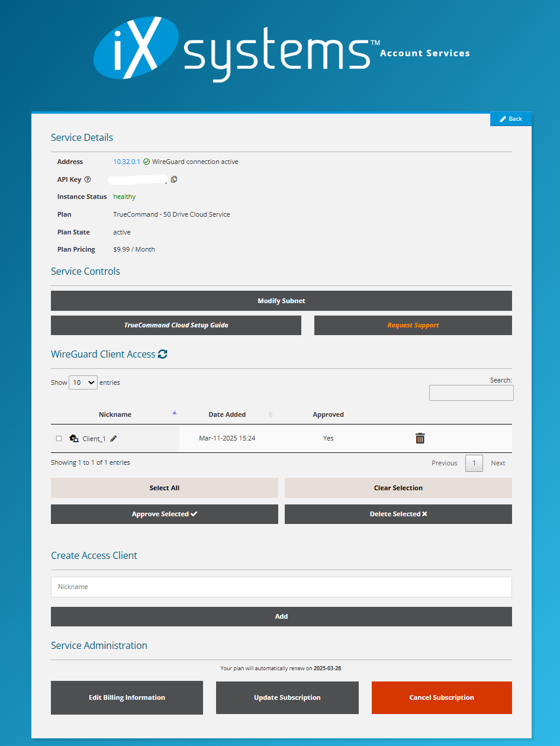This screenshot has height=746, width=560.
Task: Check the Client_1 row checkbox
Action: tap(59, 438)
